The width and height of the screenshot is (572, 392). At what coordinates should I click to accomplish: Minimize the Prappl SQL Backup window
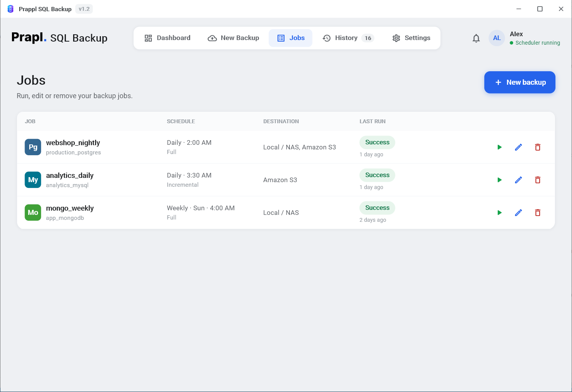click(519, 9)
